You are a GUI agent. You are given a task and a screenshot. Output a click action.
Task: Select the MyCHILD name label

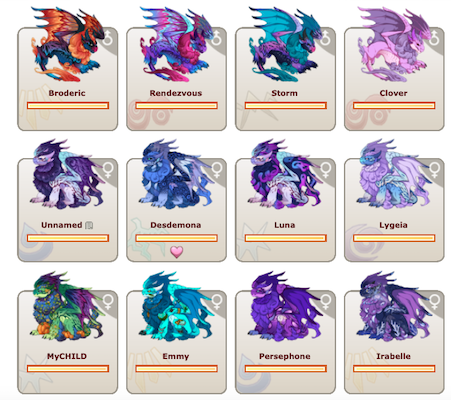[67, 356]
